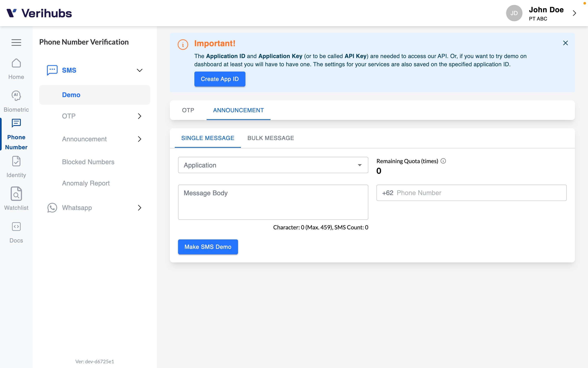588x368 pixels.
Task: Open Anomaly Report menu item
Action: coord(86,183)
